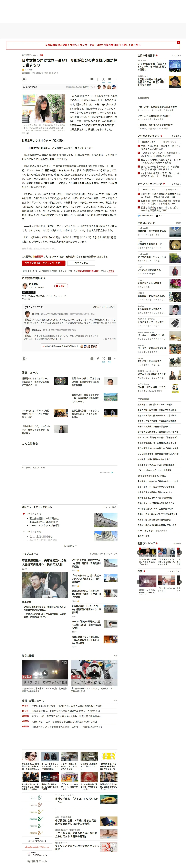
Task: Click the コメントプラス speech-bubble label at top
Action: (30, 87)
